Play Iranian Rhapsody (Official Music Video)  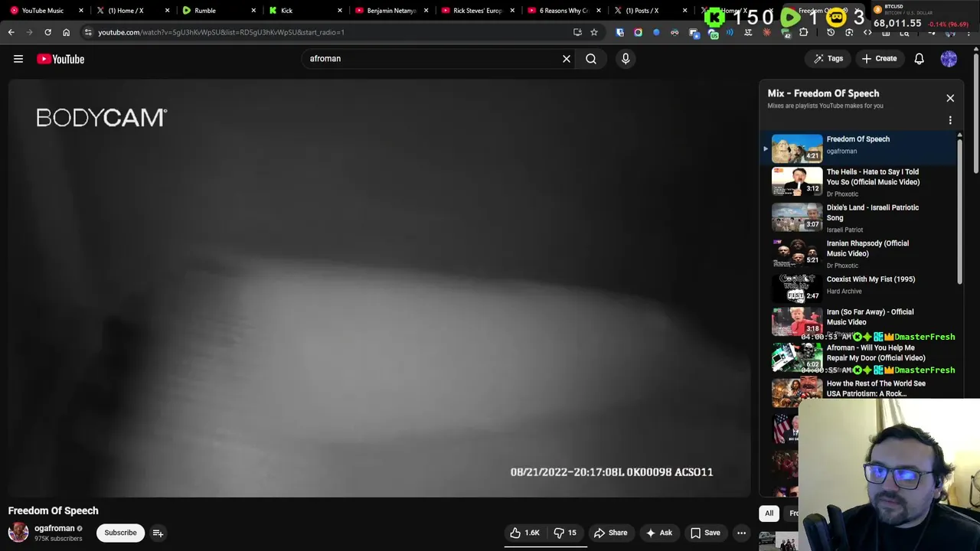pos(859,254)
